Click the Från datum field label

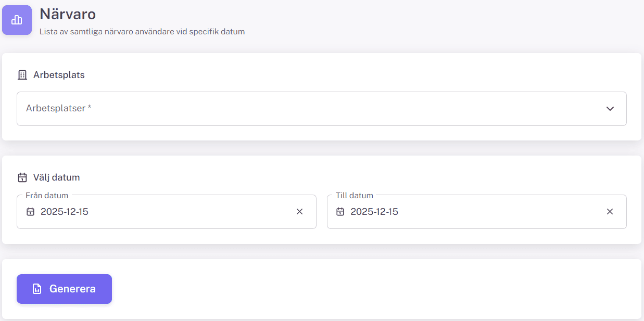coord(47,196)
